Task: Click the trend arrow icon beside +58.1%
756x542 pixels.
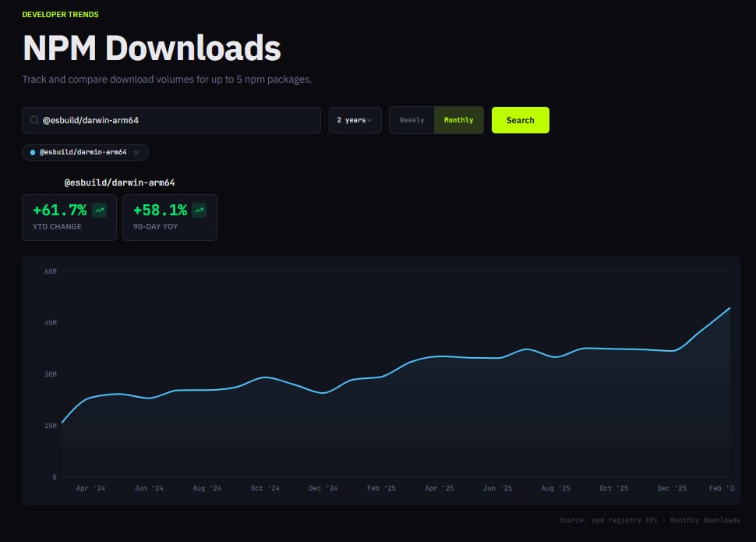Action: pyautogui.click(x=199, y=210)
